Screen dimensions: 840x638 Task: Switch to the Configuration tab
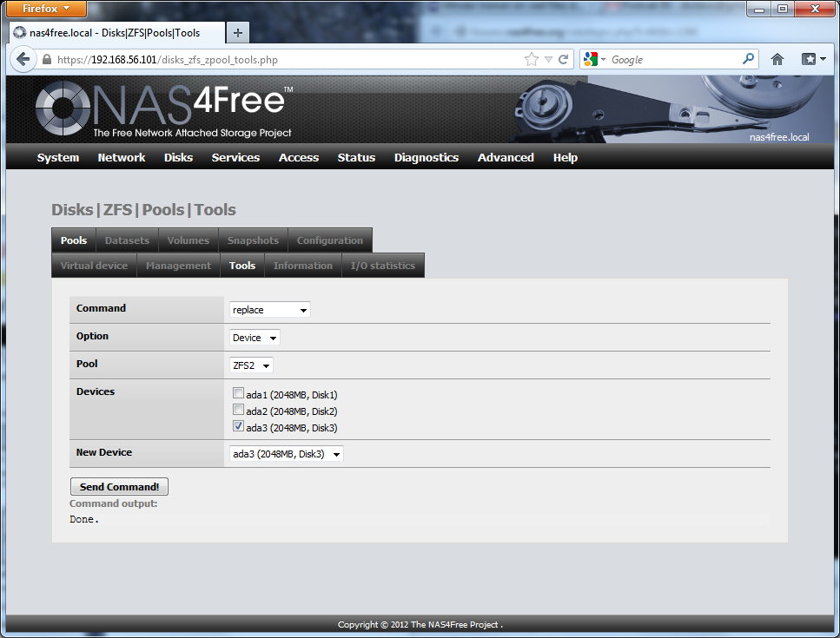(329, 240)
